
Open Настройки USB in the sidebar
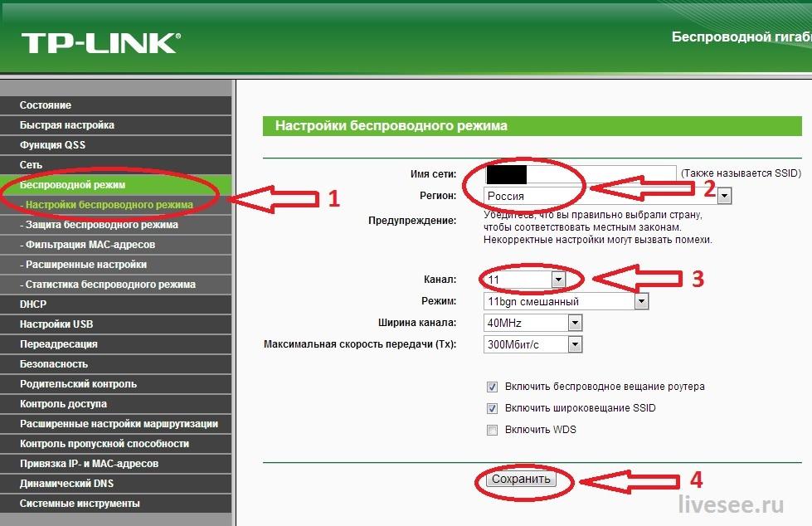coord(115,324)
